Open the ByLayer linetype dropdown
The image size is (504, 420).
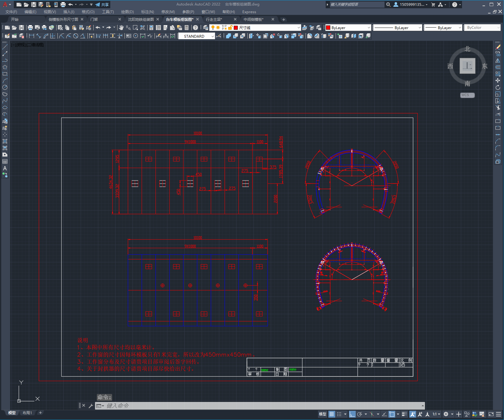tap(398, 28)
